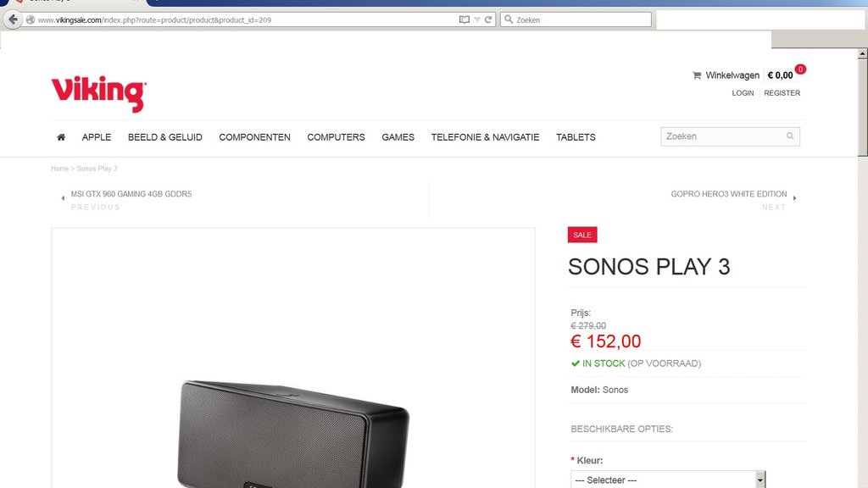Open the Beeld & Geluid menu
Screen dimensions: 868x488
tap(165, 137)
